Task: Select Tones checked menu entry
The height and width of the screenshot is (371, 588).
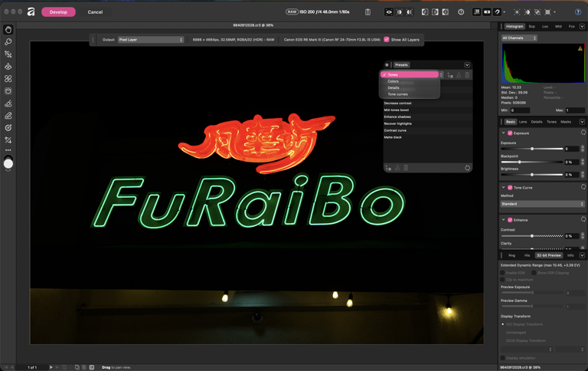Action: tap(410, 74)
